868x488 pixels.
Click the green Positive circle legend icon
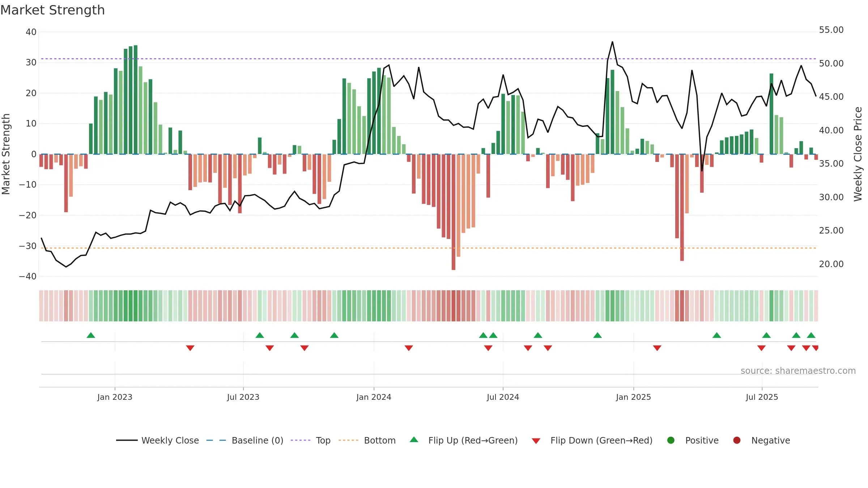click(x=671, y=440)
